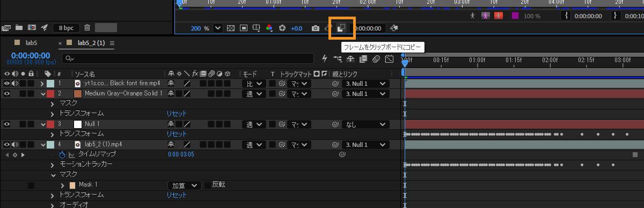Open the graph editor icon

pyautogui.click(x=389, y=58)
